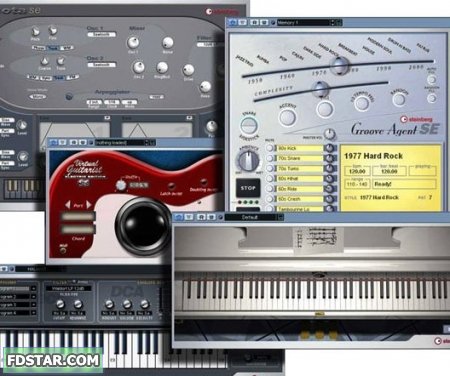The width and height of the screenshot is (450, 376).
Task: Click the previous Part arrow in Virtual Guitarist
Action: pos(68,205)
